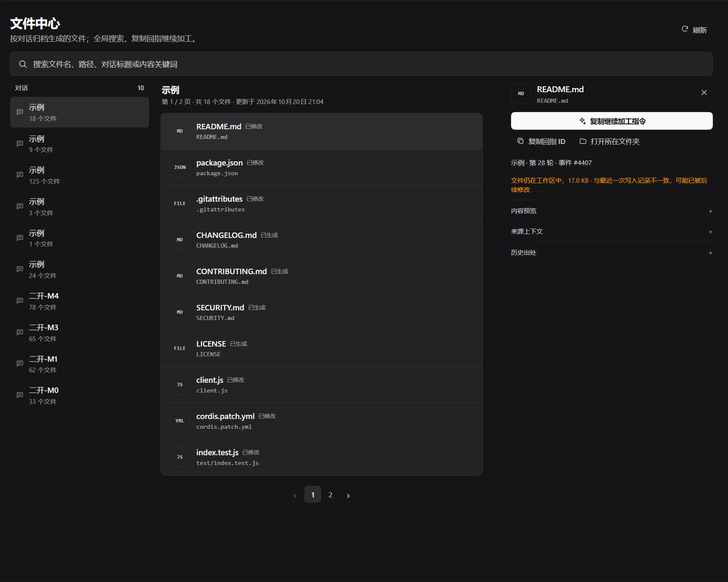Image resolution: width=728 pixels, height=582 pixels.
Task: Click the YML badge of the cordis.patch.yml row
Action: click(180, 421)
